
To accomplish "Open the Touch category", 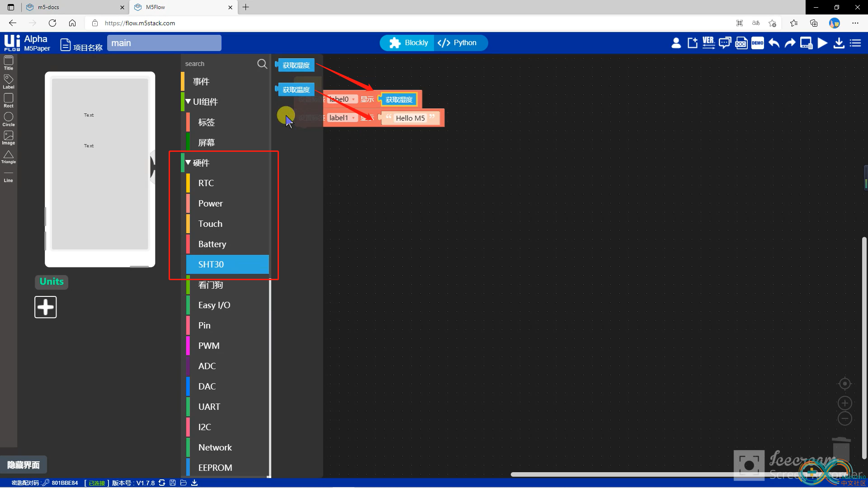I will tap(228, 224).
